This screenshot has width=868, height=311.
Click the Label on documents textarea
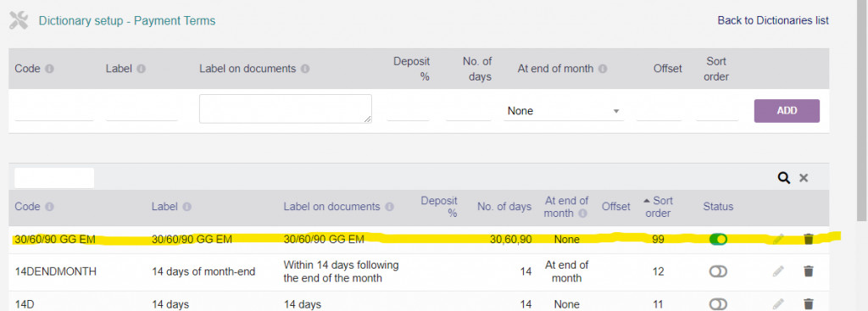click(x=286, y=108)
